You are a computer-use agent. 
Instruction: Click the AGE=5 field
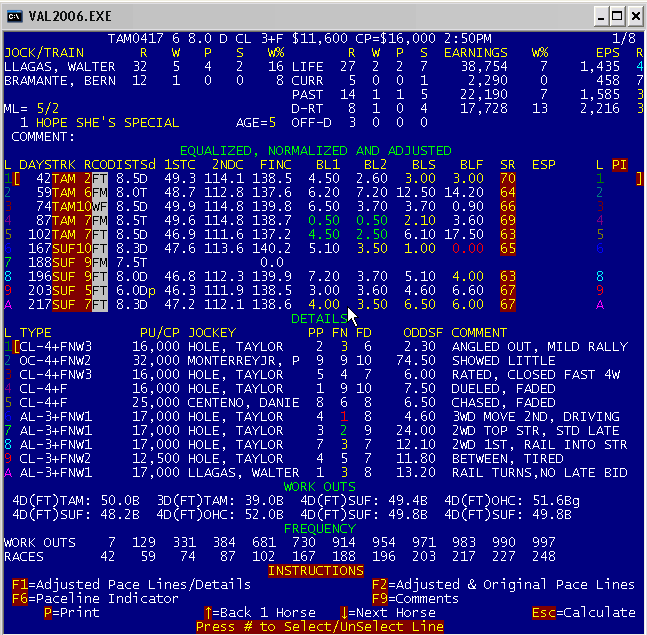click(256, 123)
